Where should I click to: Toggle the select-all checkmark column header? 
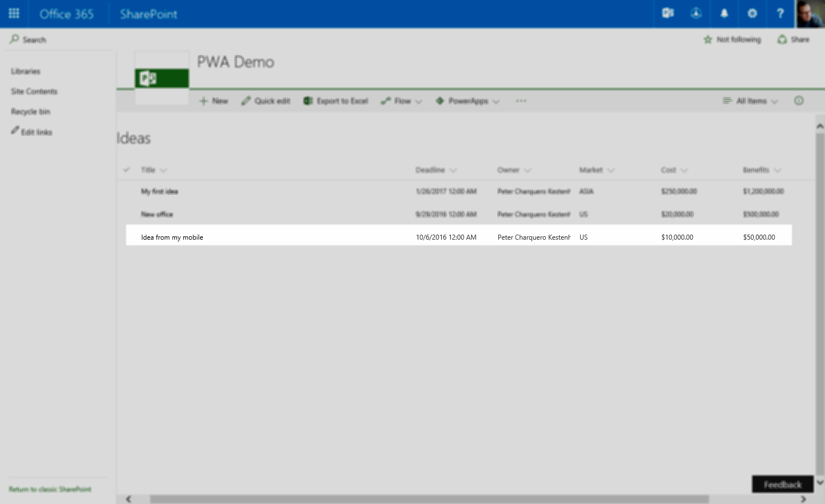coord(127,169)
